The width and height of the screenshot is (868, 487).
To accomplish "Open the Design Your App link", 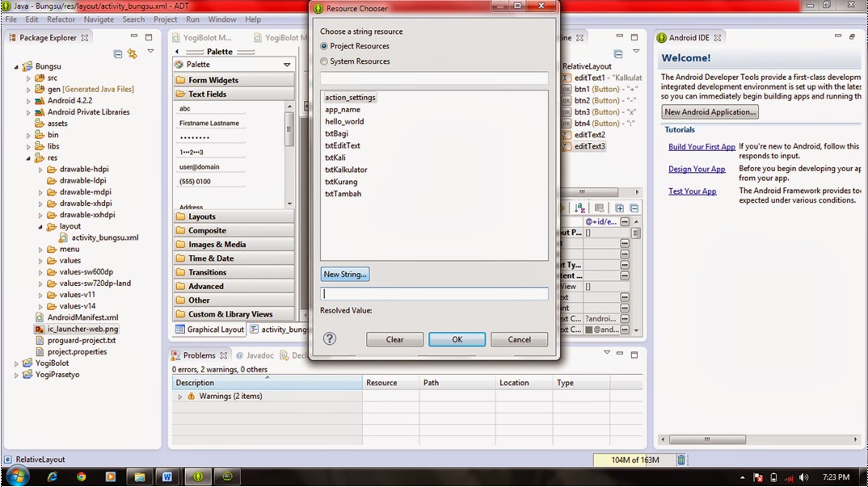I will pyautogui.click(x=697, y=169).
